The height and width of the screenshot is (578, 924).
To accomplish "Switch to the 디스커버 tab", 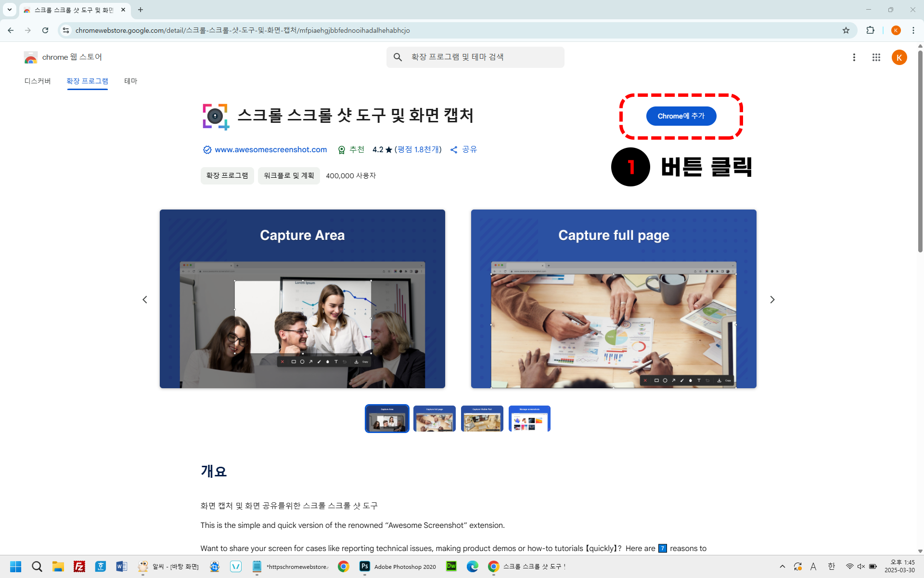I will [x=38, y=81].
